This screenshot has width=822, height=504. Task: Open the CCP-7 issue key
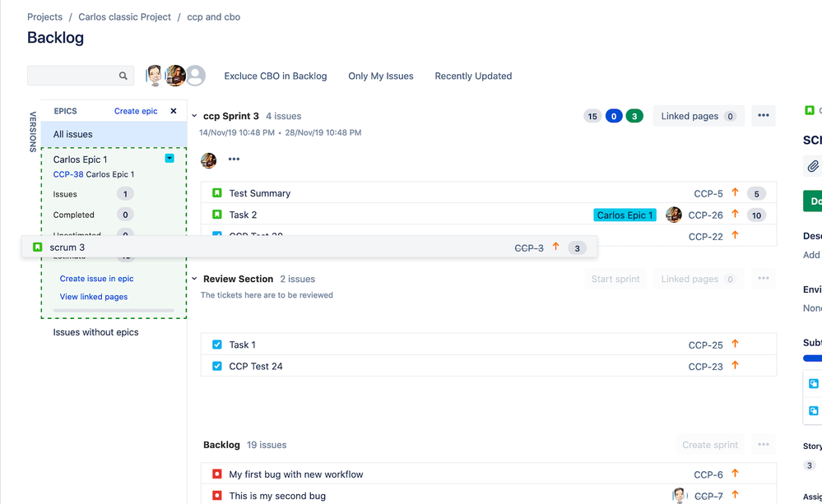tap(708, 496)
